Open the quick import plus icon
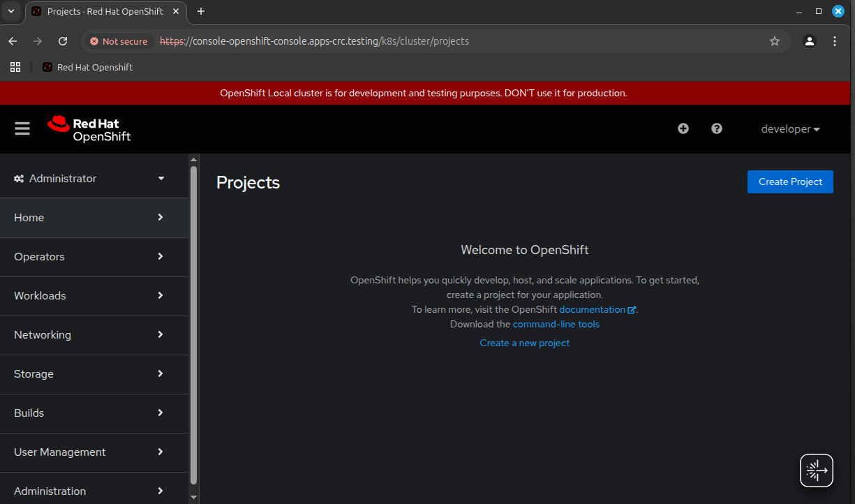Viewport: 855px width, 504px height. click(683, 128)
